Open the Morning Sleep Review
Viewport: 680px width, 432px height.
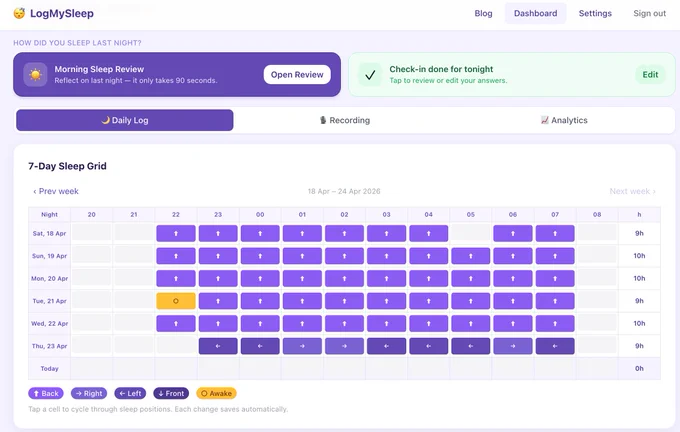pyautogui.click(x=297, y=75)
